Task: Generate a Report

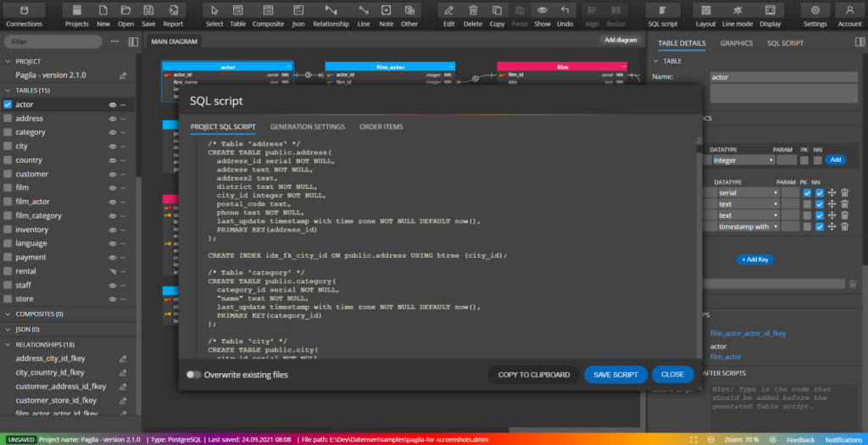Action: point(173,15)
